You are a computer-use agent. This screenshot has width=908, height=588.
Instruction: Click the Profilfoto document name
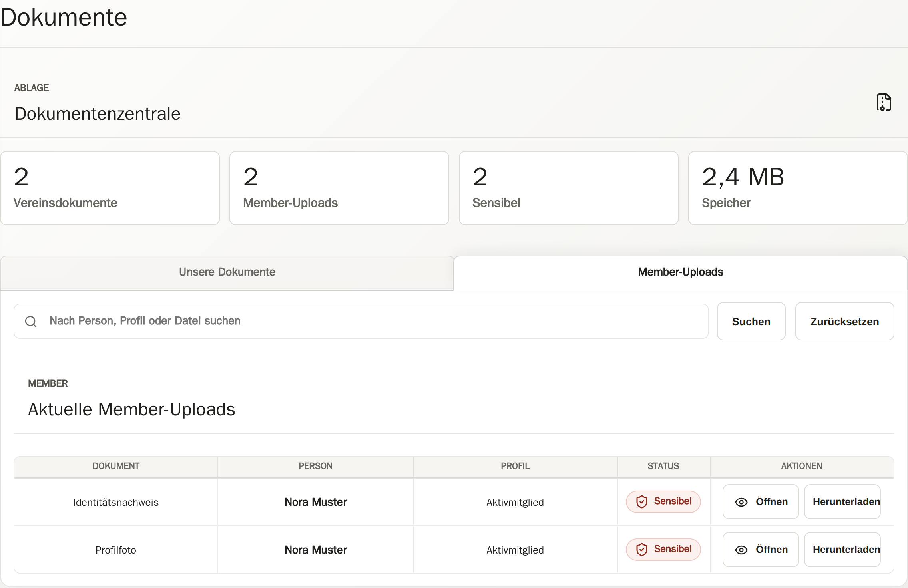click(x=116, y=550)
